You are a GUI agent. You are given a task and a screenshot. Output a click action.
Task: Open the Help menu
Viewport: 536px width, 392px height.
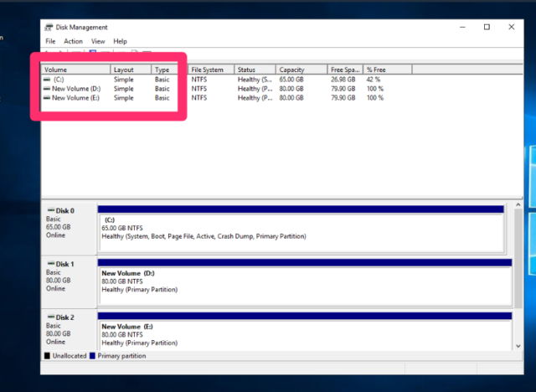pyautogui.click(x=120, y=41)
